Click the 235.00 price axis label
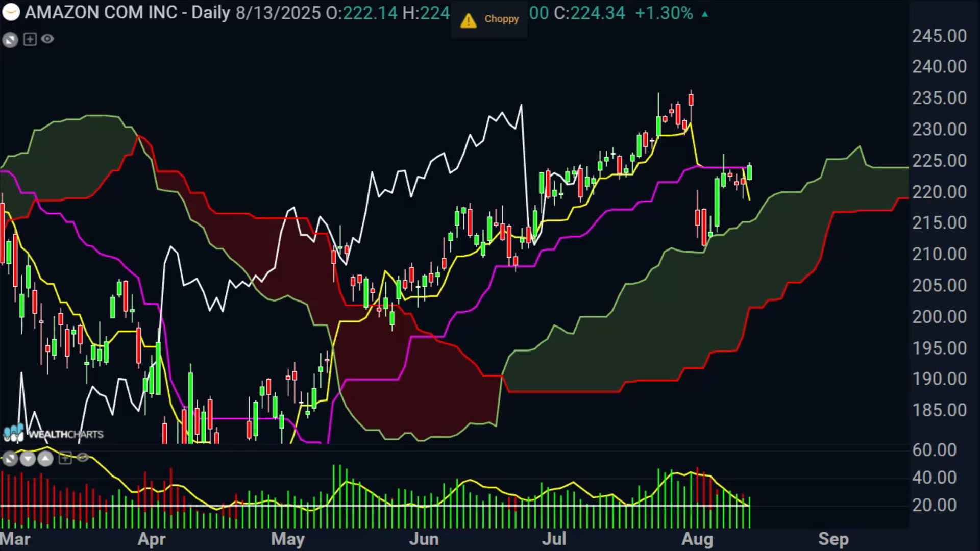 coord(939,97)
